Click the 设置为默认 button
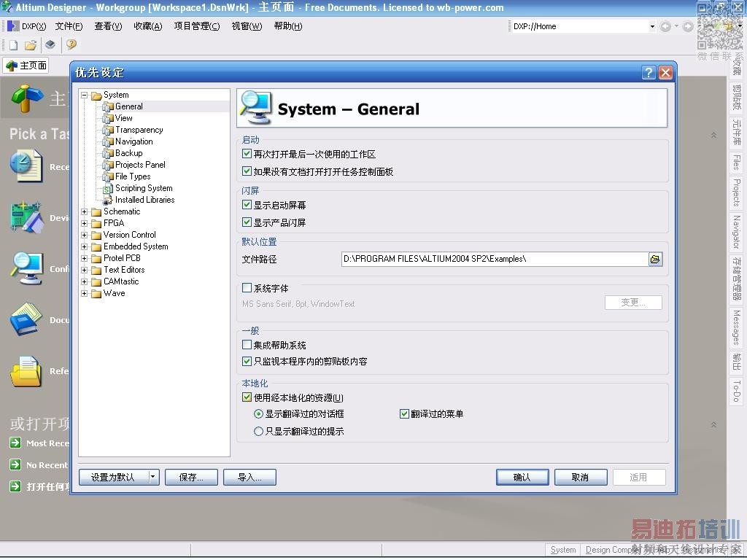The height and width of the screenshot is (560, 747). (113, 477)
